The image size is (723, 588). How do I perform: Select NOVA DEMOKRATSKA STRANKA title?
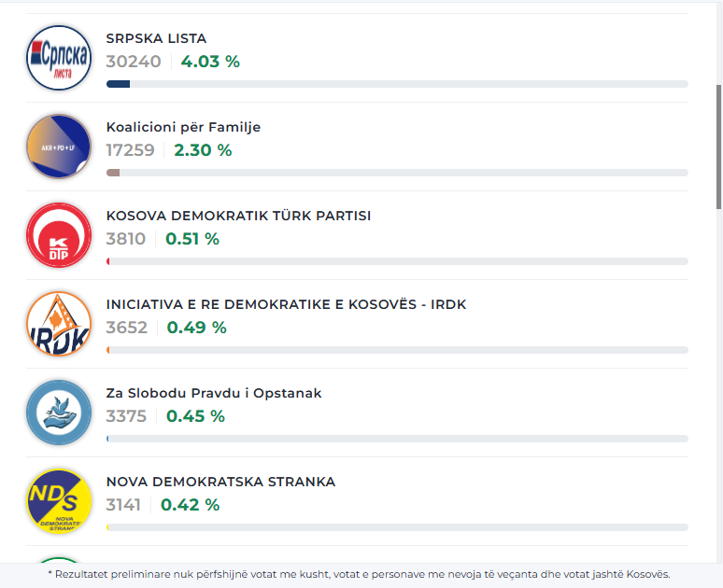tap(220, 482)
